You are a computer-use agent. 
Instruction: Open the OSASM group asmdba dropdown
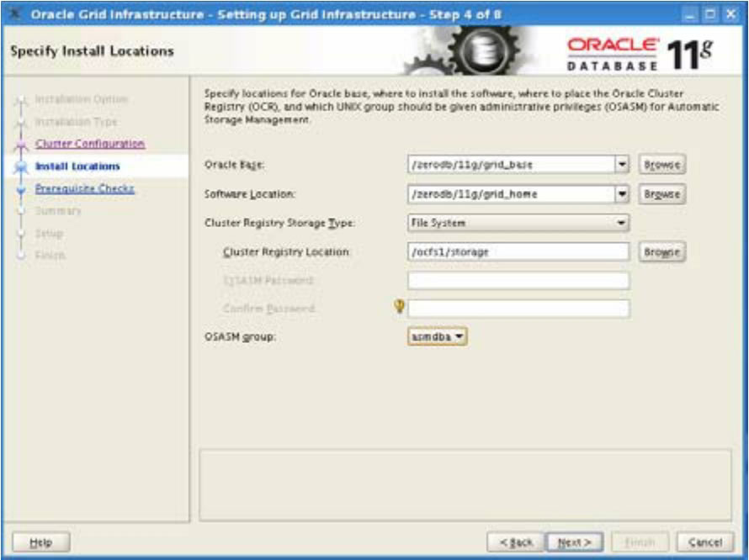(x=437, y=336)
